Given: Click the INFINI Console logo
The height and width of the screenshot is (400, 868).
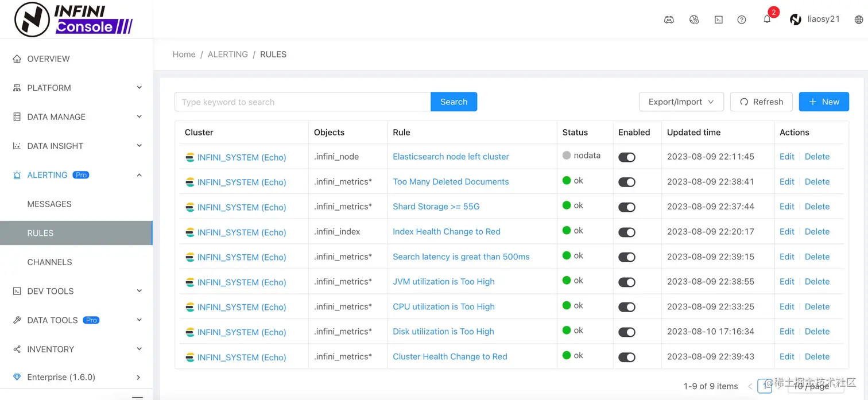Looking at the screenshot, I should tap(74, 19).
